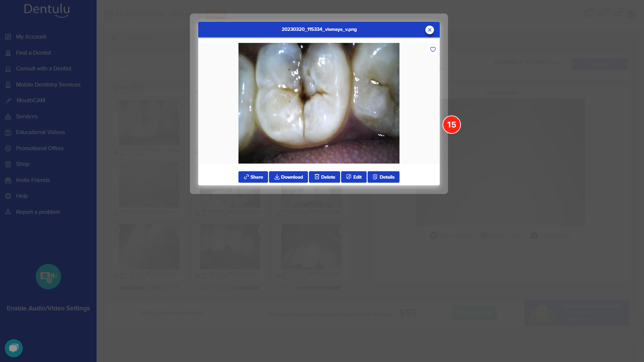Screen dimensions: 644x362
Task: Close the image preview dialog
Action: (x=429, y=30)
